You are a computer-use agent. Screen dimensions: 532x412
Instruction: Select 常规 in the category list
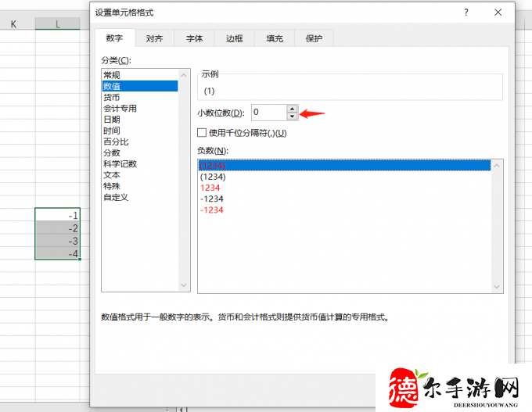140,75
